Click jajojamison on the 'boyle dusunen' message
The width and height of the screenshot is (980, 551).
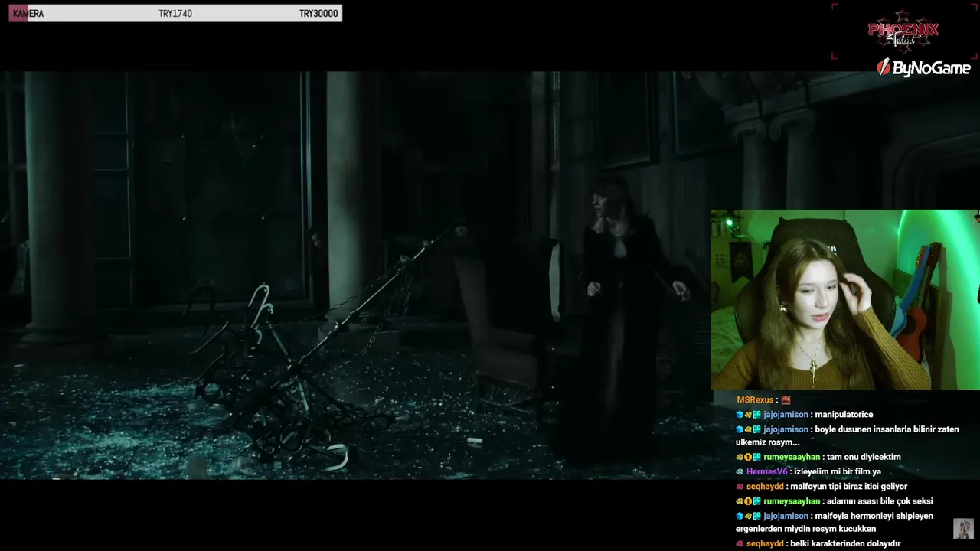point(786,429)
